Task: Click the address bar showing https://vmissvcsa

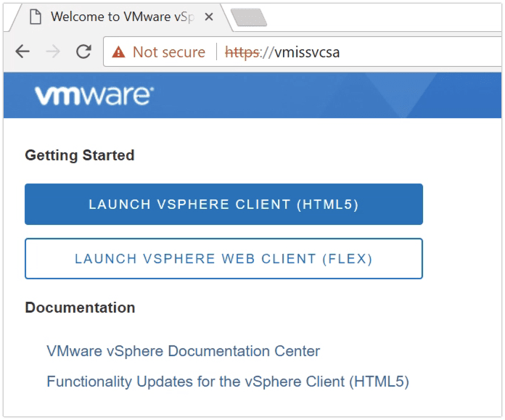Action: click(x=303, y=52)
